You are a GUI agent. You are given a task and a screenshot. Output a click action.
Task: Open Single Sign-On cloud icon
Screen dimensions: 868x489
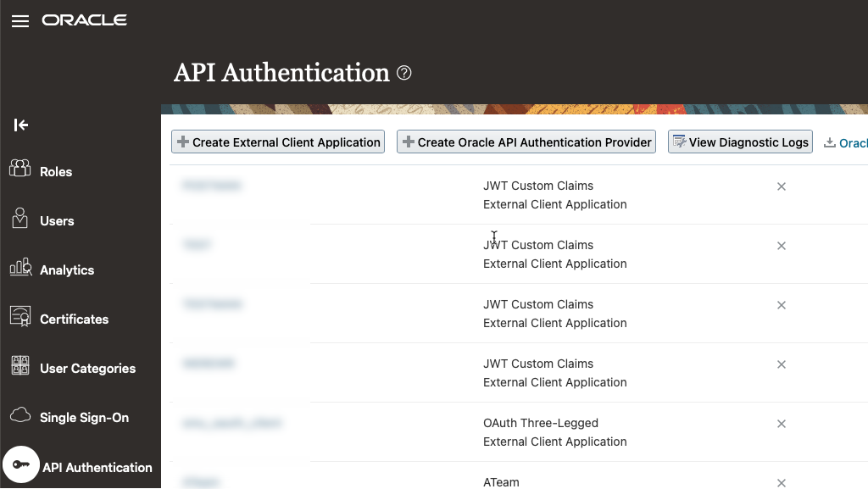(19, 417)
